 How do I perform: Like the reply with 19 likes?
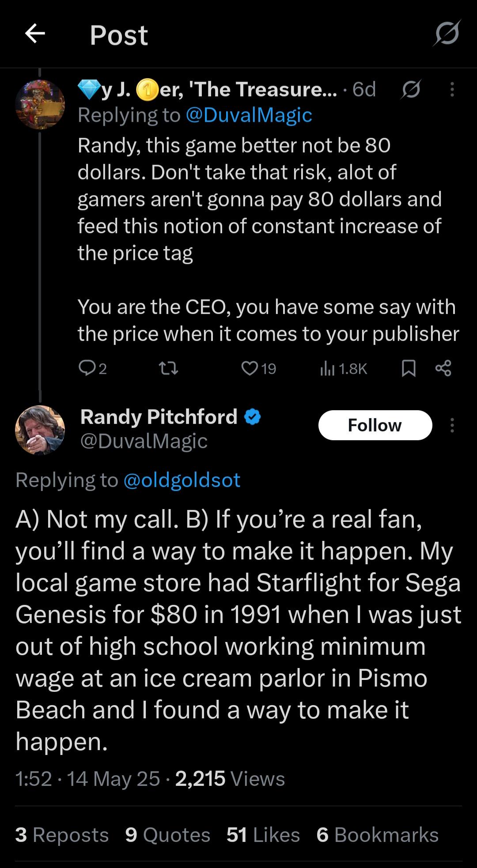click(250, 368)
